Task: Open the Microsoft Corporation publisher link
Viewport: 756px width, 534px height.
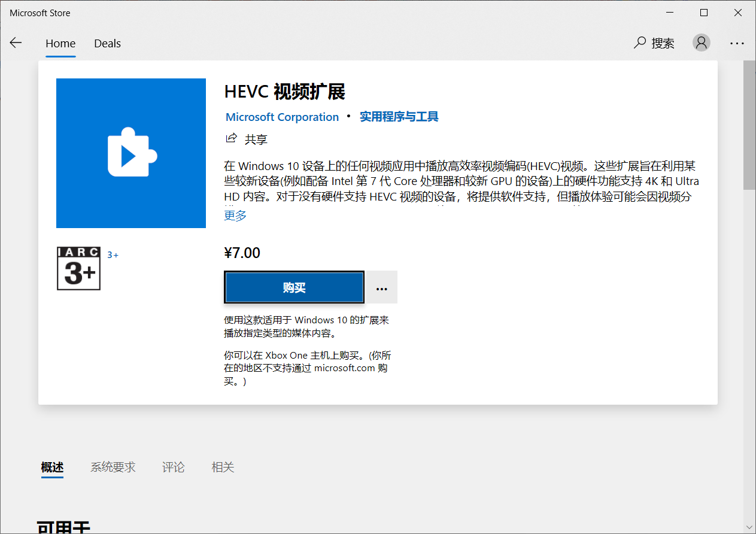Action: [x=282, y=117]
